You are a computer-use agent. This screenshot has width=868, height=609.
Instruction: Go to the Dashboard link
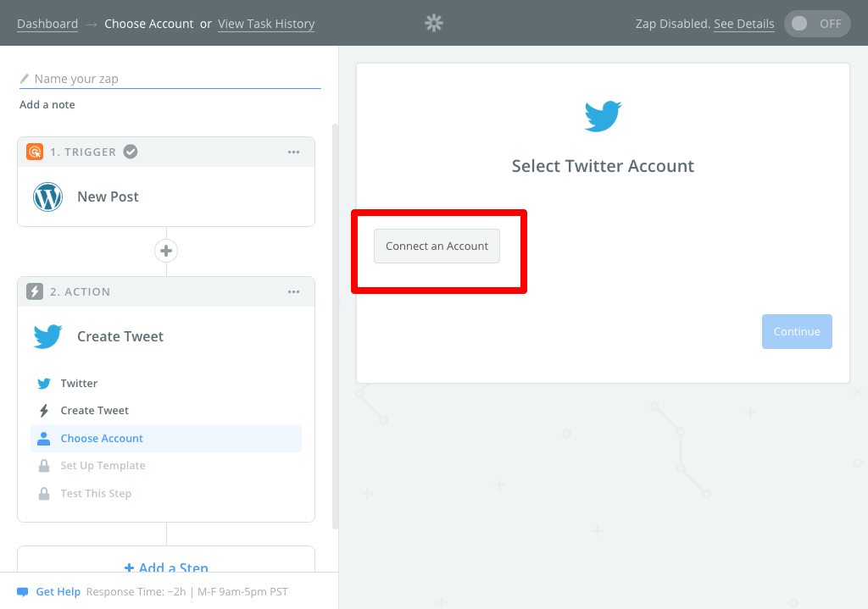tap(47, 24)
